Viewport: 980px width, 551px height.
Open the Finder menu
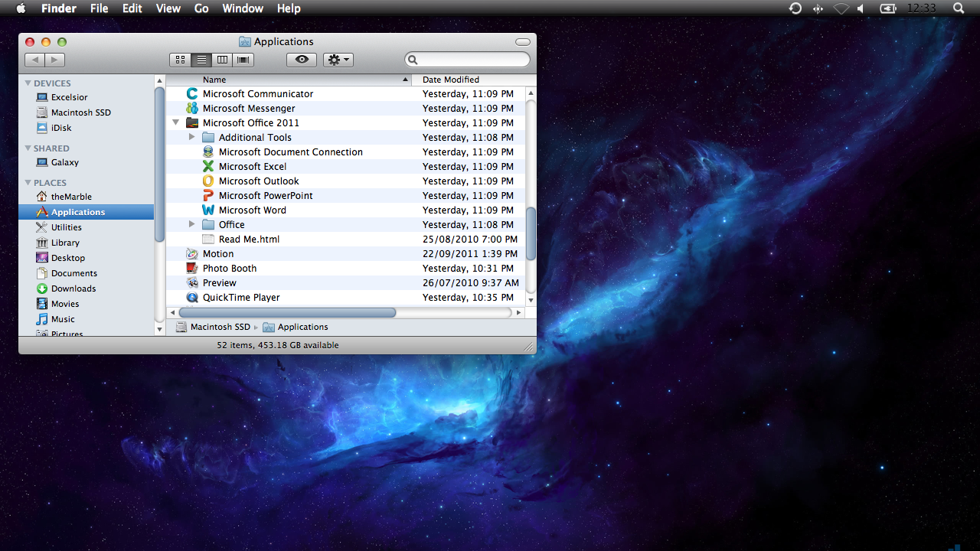tap(58, 8)
